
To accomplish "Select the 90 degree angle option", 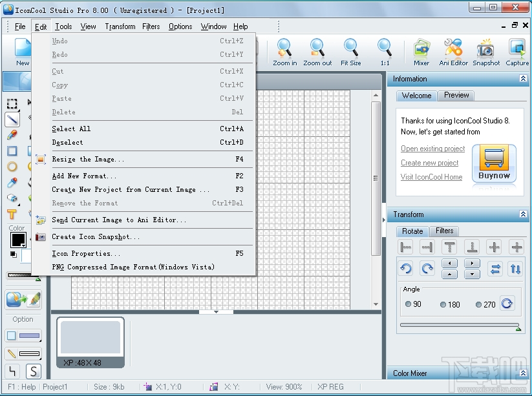I will [x=408, y=304].
